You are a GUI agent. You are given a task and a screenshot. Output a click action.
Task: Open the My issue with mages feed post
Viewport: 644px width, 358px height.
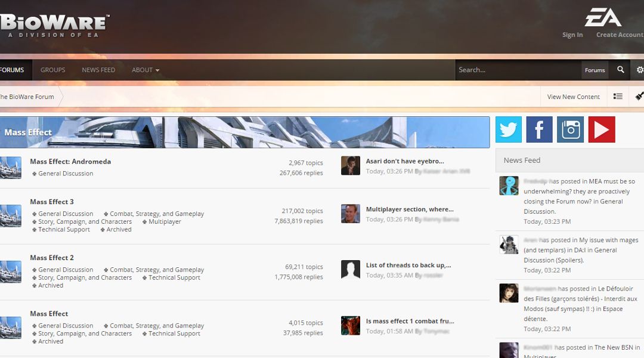coord(581,250)
